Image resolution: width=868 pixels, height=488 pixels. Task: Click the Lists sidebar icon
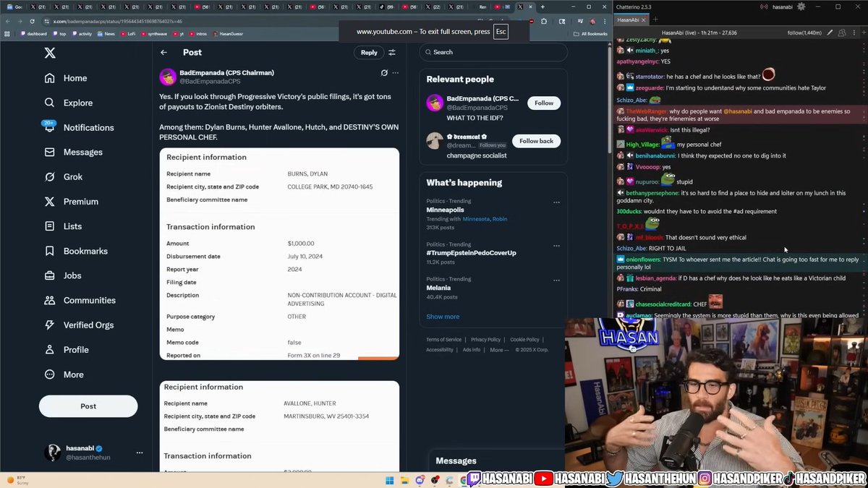click(50, 226)
